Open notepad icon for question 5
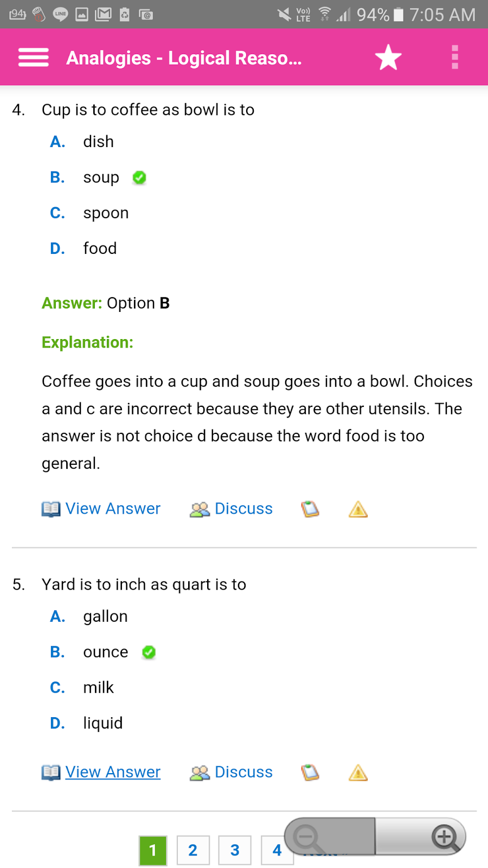The image size is (488, 868). [x=310, y=772]
